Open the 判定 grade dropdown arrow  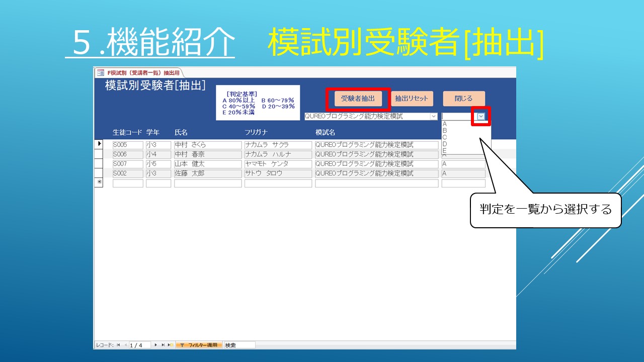pyautogui.click(x=481, y=116)
